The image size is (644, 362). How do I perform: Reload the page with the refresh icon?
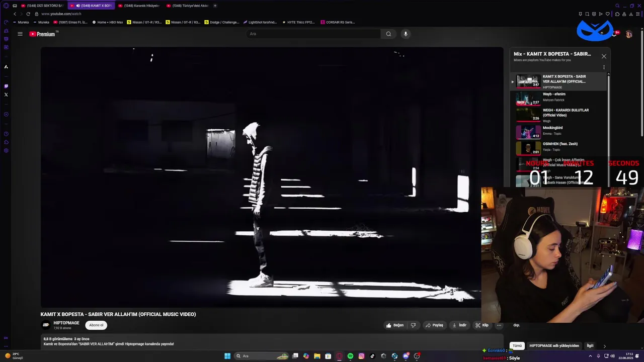[x=28, y=14]
